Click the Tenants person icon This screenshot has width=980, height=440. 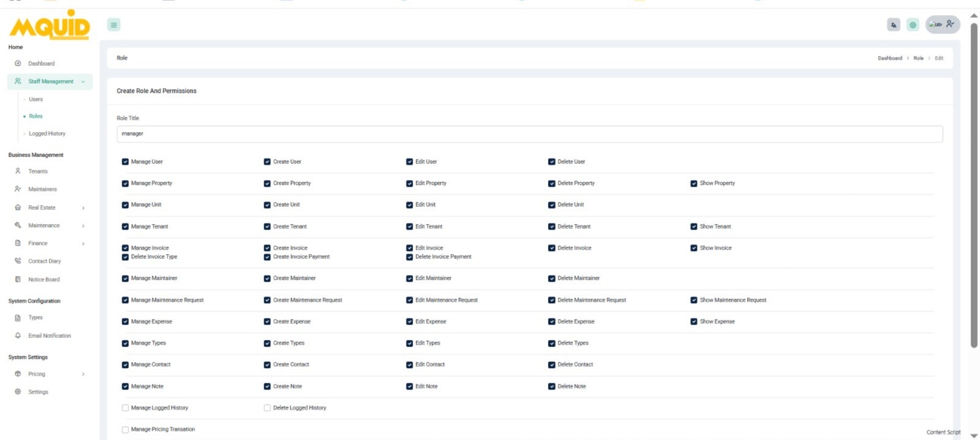coord(18,171)
